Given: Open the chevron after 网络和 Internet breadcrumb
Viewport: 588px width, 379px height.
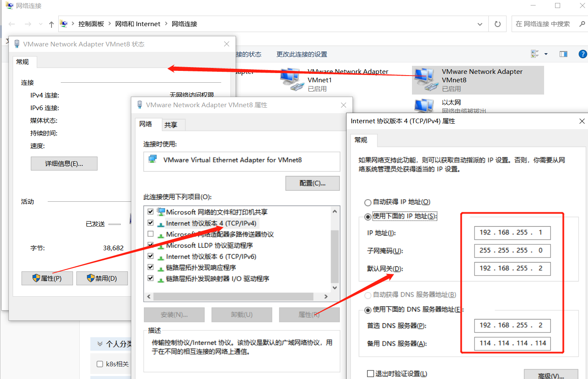Looking at the screenshot, I should click(x=166, y=24).
